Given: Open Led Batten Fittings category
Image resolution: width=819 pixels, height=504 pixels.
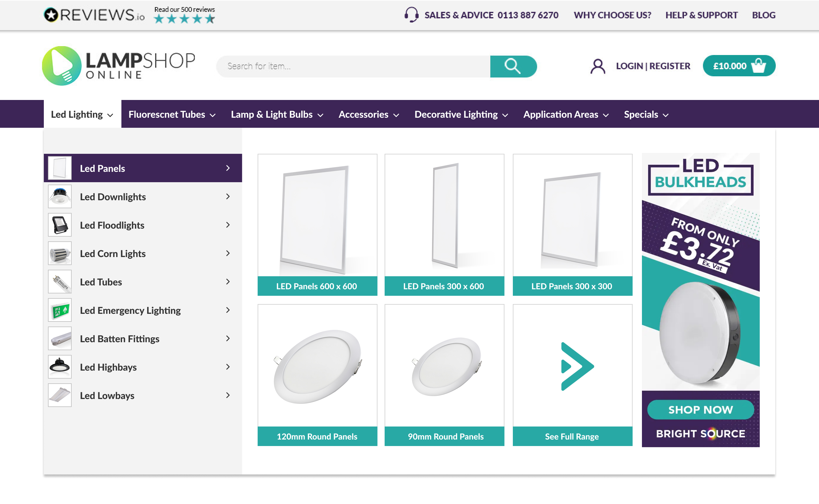Looking at the screenshot, I should point(119,339).
